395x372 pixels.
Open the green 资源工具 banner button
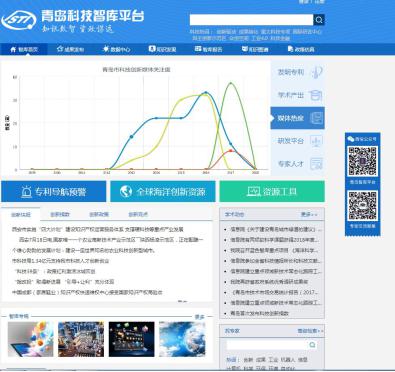click(x=272, y=192)
